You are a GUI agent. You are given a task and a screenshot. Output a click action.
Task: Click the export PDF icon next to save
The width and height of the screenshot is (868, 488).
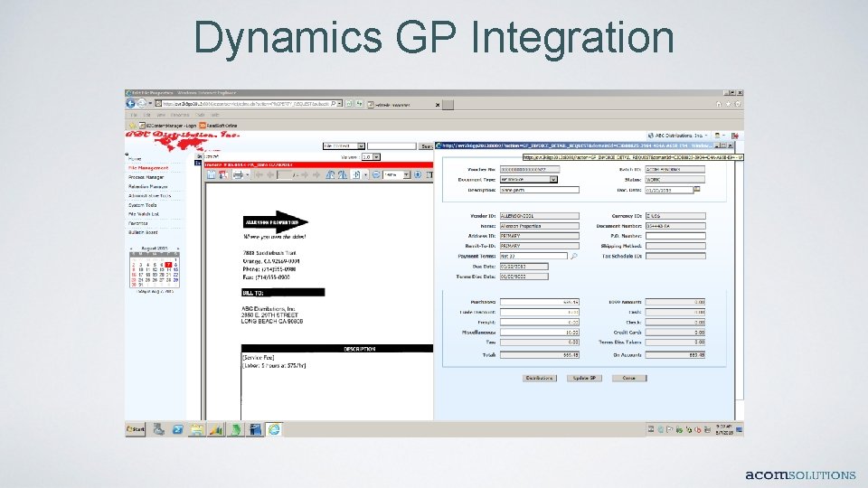click(x=223, y=174)
